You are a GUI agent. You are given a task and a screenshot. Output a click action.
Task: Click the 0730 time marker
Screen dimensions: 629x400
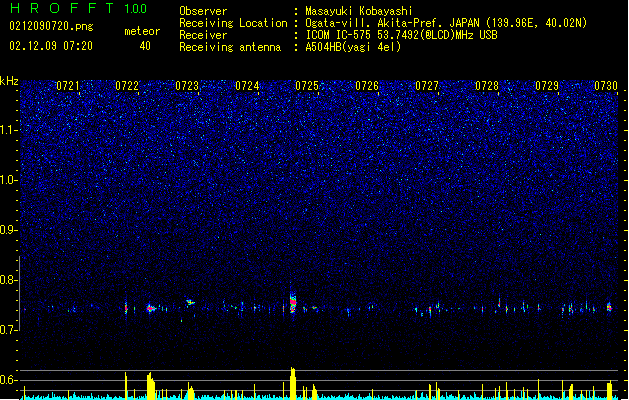(606, 86)
